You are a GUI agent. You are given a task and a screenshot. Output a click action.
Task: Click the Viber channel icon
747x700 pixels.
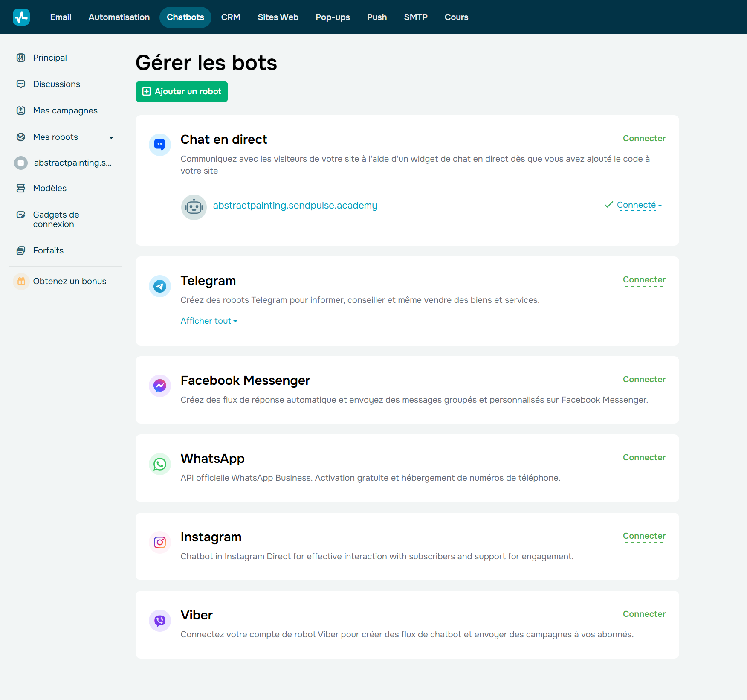click(x=160, y=620)
